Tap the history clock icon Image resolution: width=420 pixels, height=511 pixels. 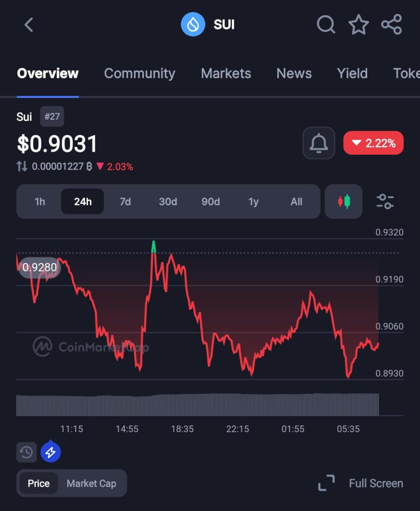[26, 452]
